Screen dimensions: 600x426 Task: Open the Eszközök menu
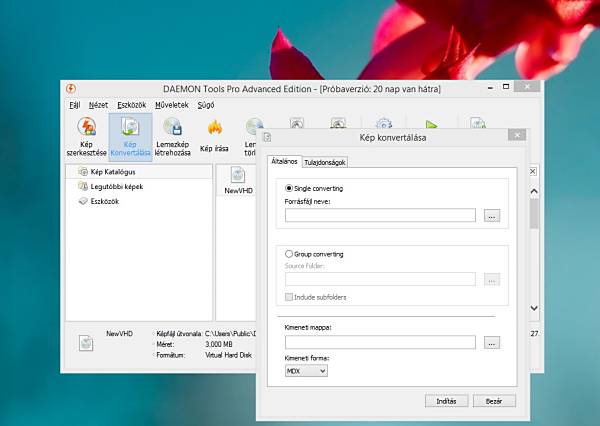[132, 105]
